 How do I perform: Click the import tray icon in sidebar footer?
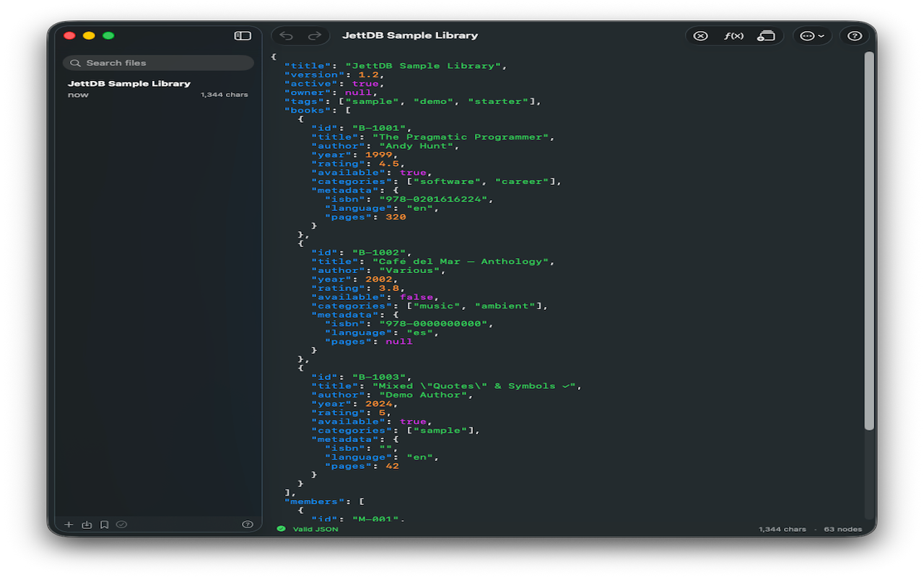click(87, 525)
